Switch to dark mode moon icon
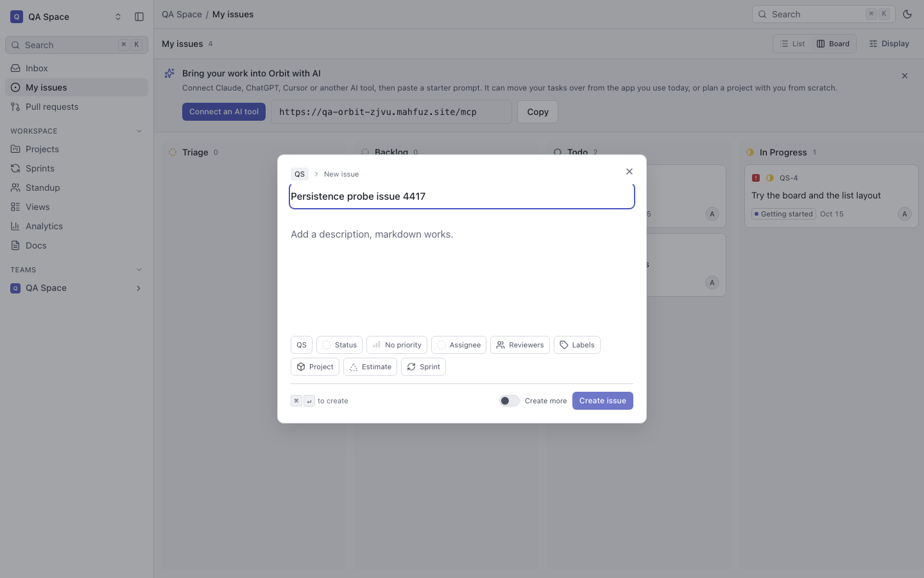 click(x=907, y=14)
